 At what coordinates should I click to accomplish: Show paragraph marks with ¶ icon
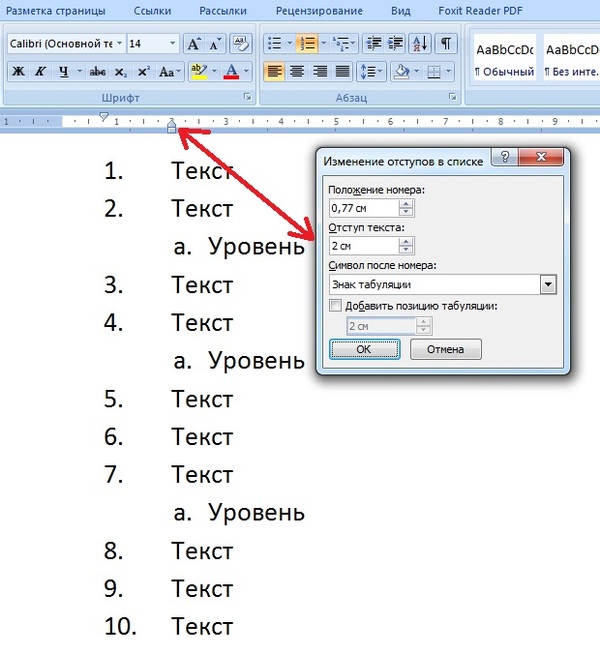coord(445,44)
